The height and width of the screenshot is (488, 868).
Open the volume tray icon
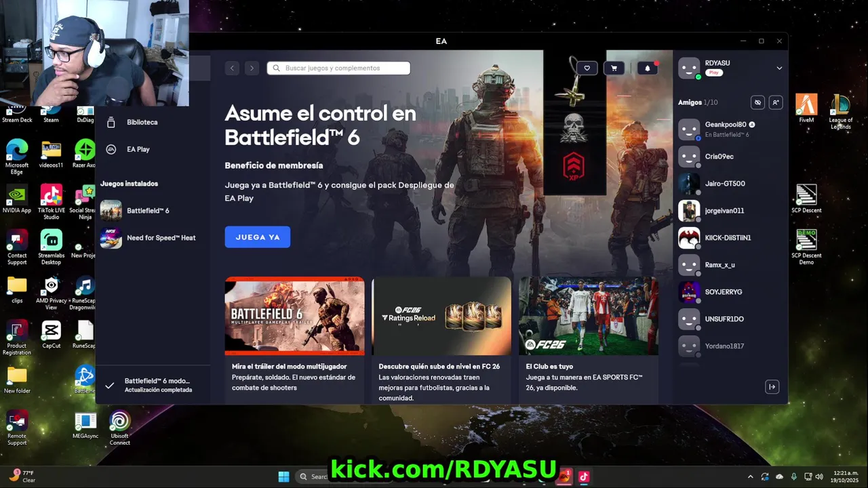tap(820, 476)
